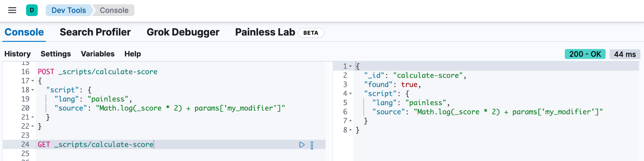Open the hamburger navigation menu
Screen dimensions: 644x161
click(x=12, y=10)
